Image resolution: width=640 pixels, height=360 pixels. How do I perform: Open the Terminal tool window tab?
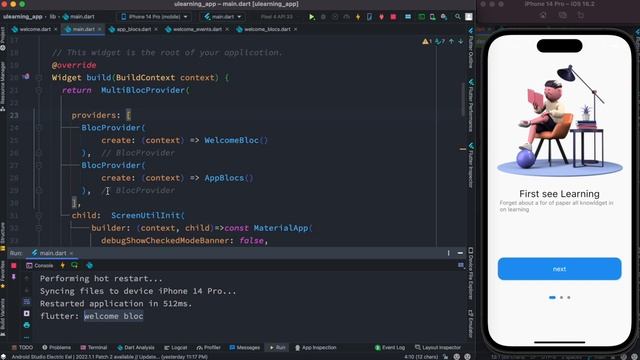[x=93, y=347]
